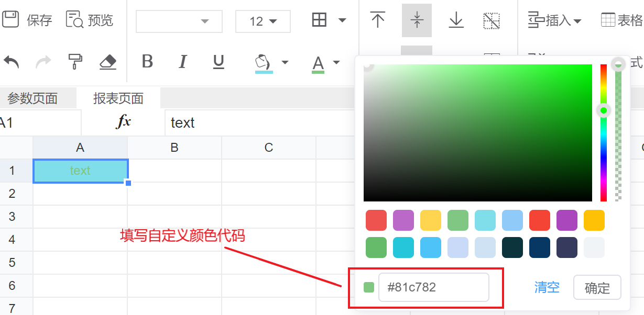Click the A1 cell name box
This screenshot has height=315, width=644.
pyautogui.click(x=40, y=123)
